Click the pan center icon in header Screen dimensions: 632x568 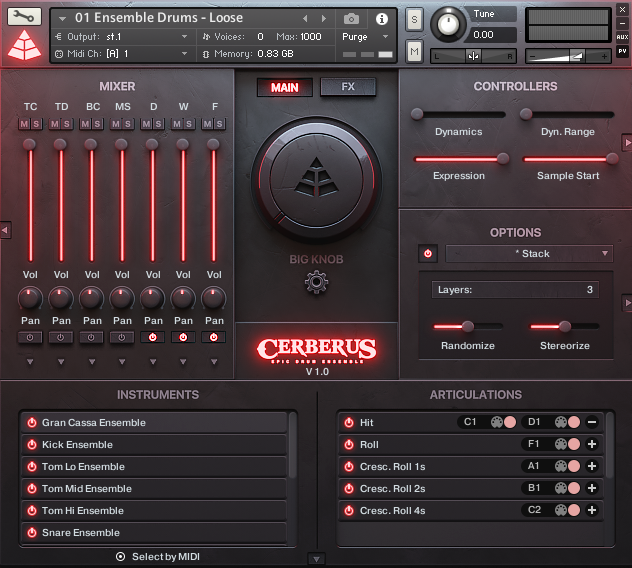pos(473,56)
